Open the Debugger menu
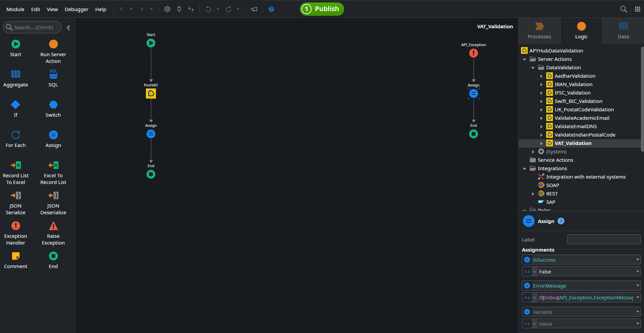 (76, 9)
